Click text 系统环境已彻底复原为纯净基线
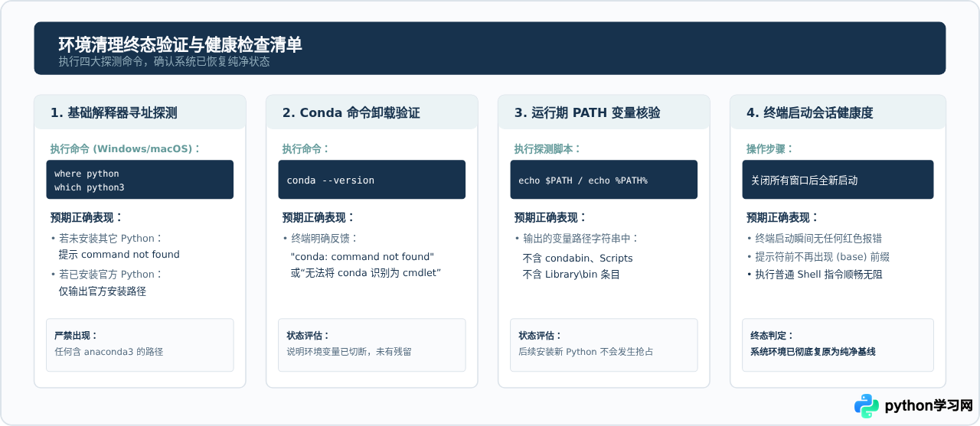980x426 pixels. (813, 352)
